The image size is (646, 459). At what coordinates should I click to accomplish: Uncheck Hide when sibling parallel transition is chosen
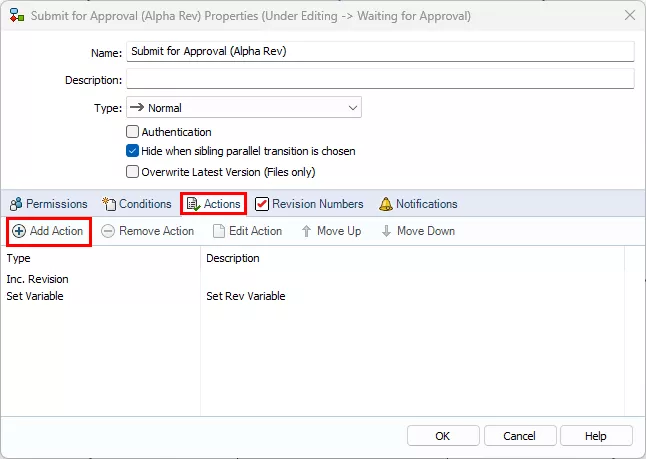(x=132, y=152)
